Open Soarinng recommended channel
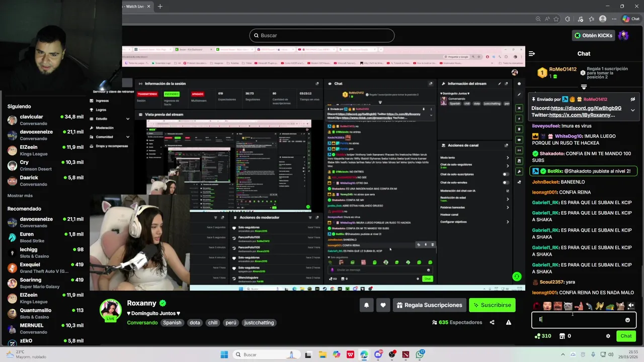 coord(45,283)
